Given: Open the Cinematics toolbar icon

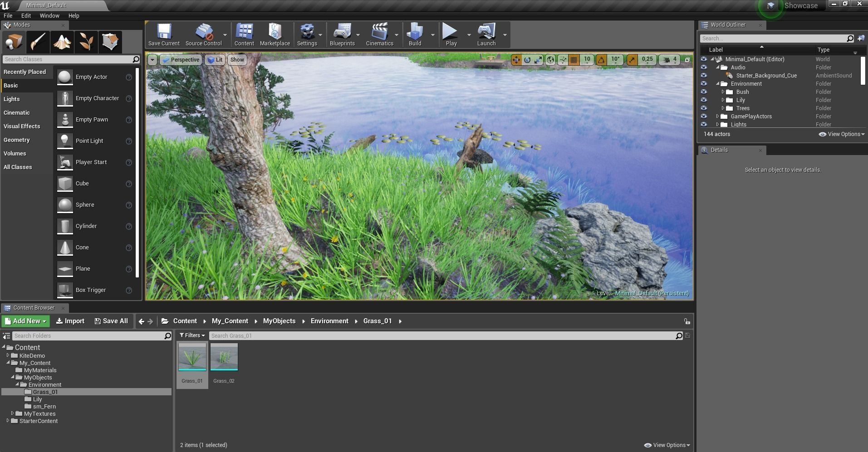Looking at the screenshot, I should [x=379, y=34].
